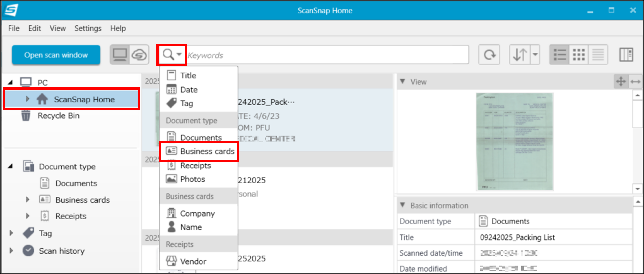Open the View menu
This screenshot has height=274, width=644.
(58, 28)
